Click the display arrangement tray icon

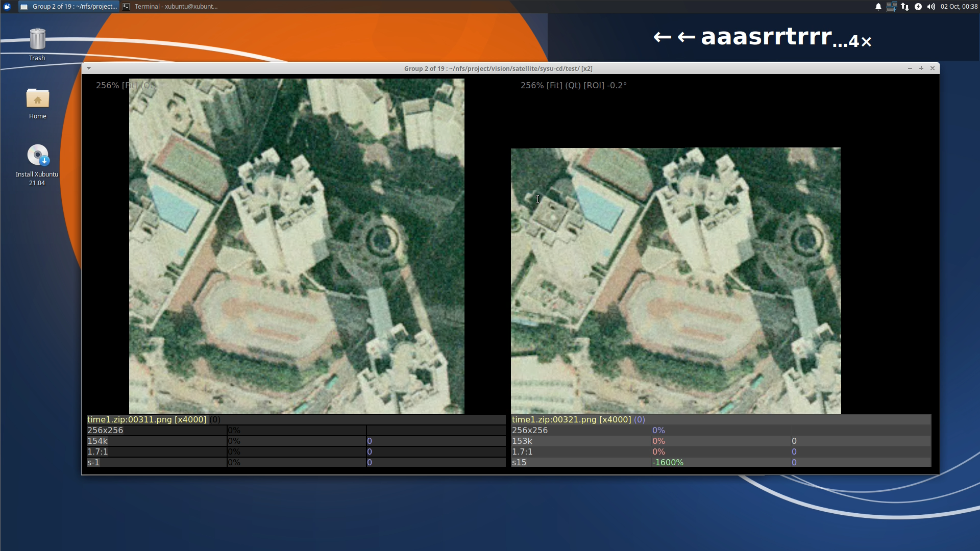[892, 7]
